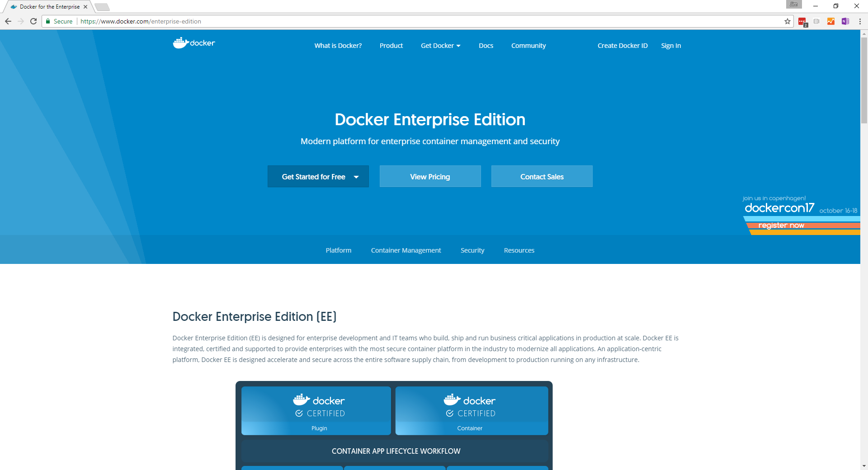Click the URL address bar

coord(407,21)
